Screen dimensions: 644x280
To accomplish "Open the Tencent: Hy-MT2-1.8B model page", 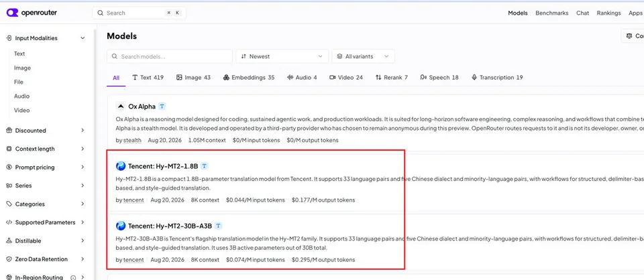I will [x=163, y=166].
